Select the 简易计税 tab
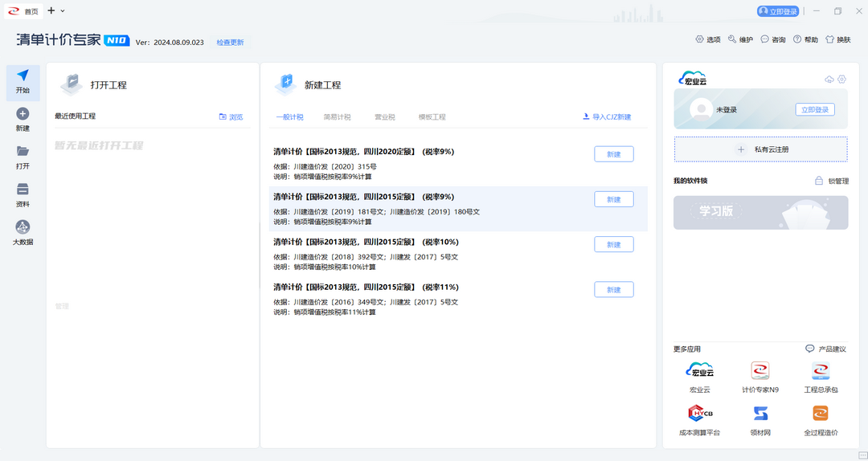Viewport: 868px width, 461px height. 337,116
